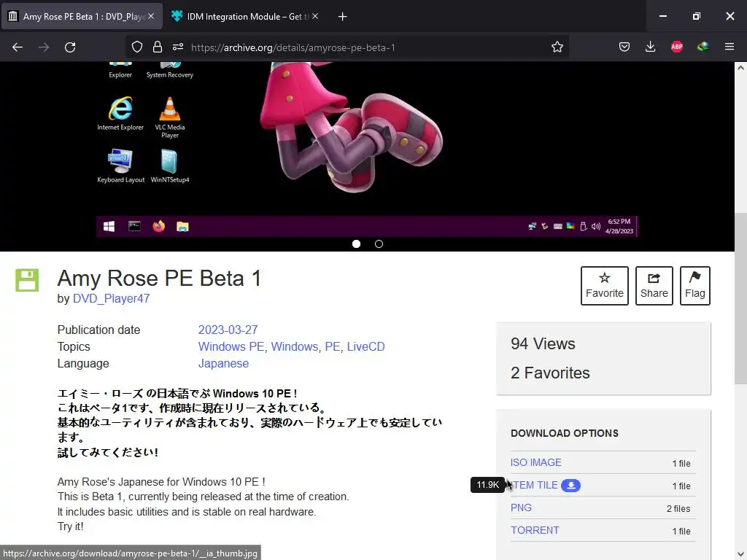Click the 94 Views text
The width and height of the screenshot is (747, 560).
(543, 344)
